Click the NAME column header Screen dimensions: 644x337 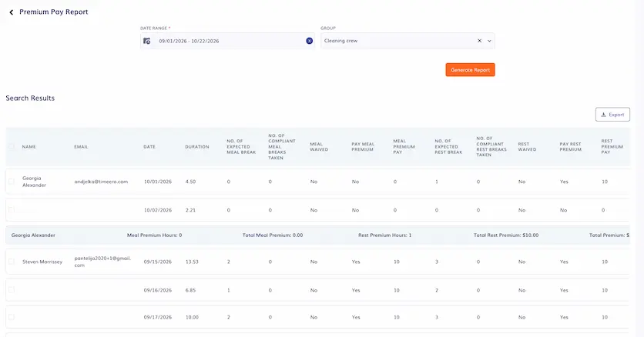click(29, 147)
